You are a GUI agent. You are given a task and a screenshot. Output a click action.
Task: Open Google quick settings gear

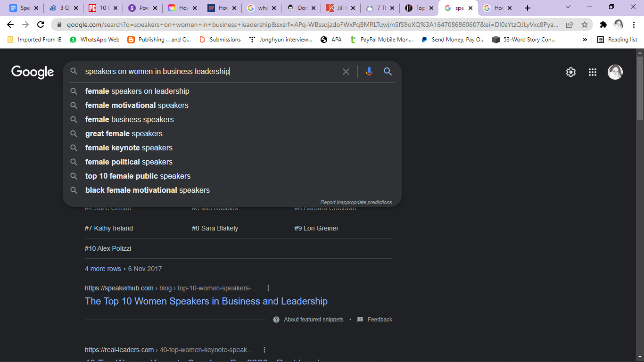570,72
